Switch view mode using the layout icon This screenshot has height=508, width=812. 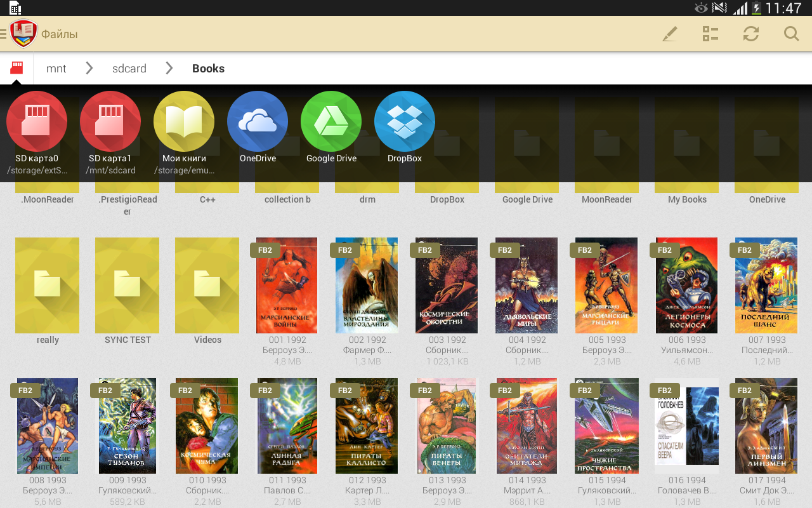(710, 33)
